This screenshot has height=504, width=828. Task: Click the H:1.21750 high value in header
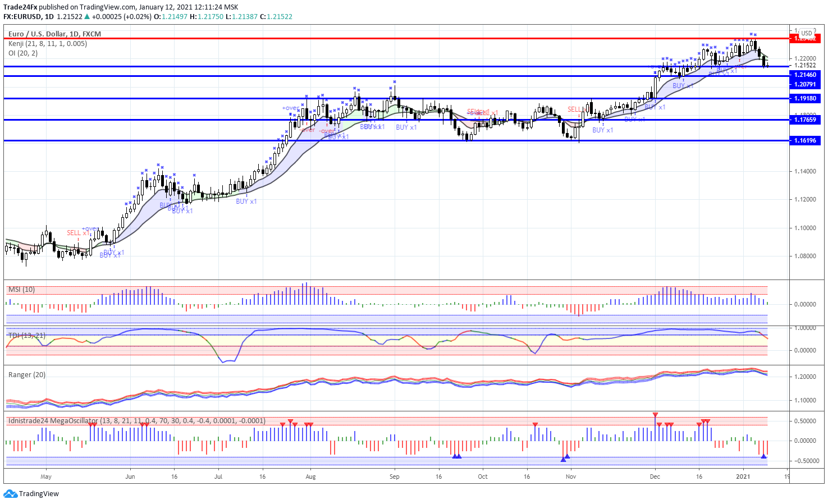(207, 16)
